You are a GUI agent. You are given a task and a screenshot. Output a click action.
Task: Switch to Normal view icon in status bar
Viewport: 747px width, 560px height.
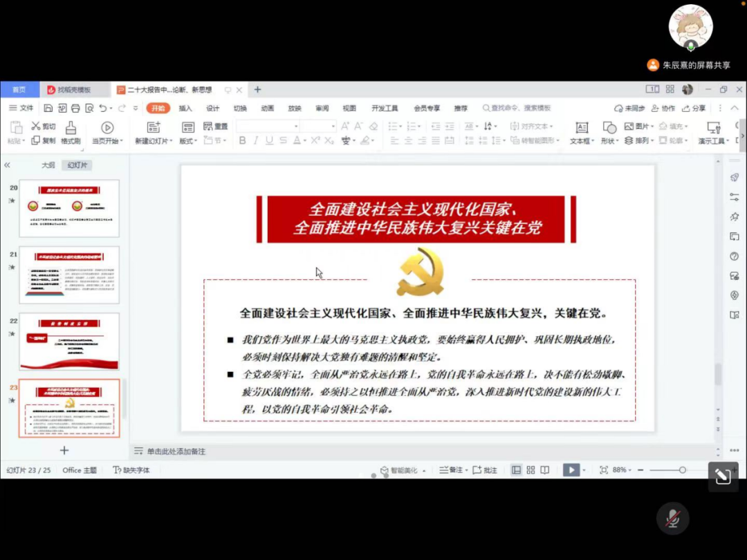point(517,470)
